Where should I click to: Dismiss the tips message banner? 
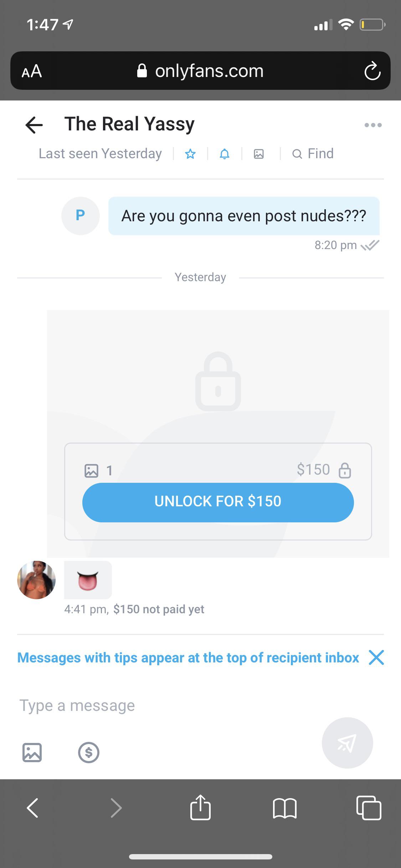(x=376, y=657)
